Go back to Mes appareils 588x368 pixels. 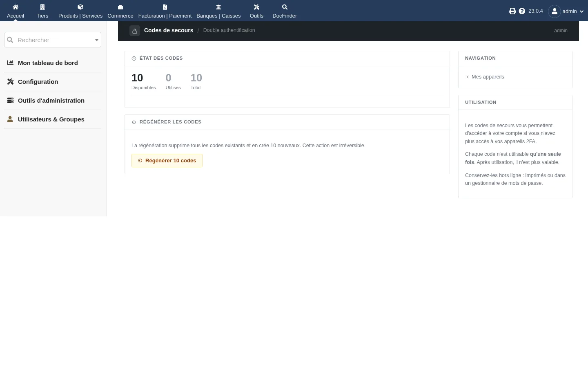click(x=485, y=77)
